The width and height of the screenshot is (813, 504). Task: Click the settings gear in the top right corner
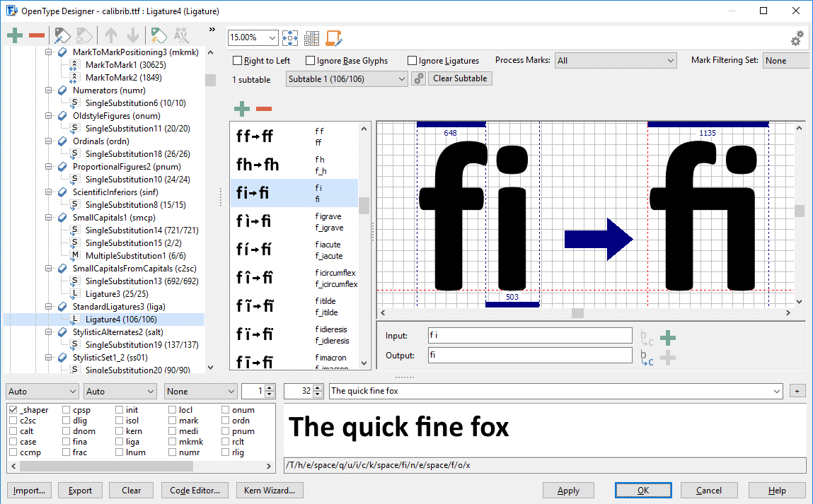point(797,37)
